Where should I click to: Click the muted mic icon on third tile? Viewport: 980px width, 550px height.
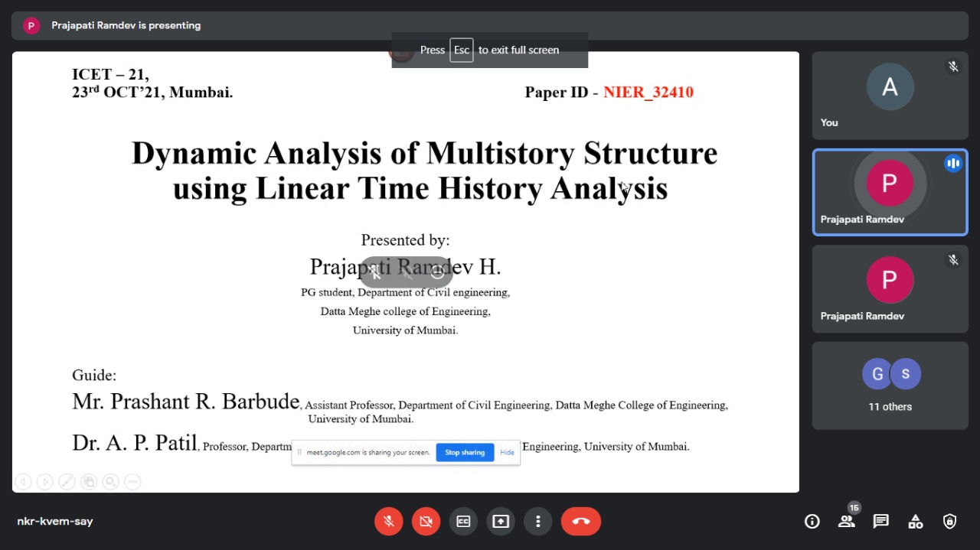coord(953,260)
